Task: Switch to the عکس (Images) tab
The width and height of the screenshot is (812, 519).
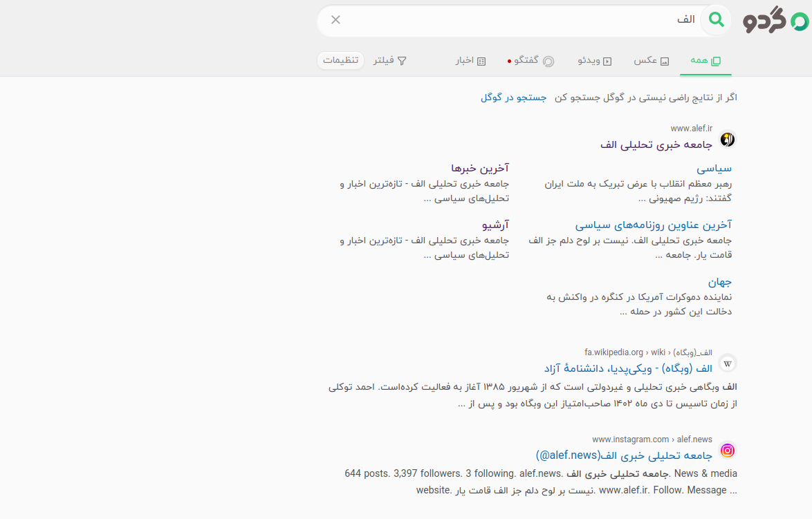Action: (x=651, y=61)
